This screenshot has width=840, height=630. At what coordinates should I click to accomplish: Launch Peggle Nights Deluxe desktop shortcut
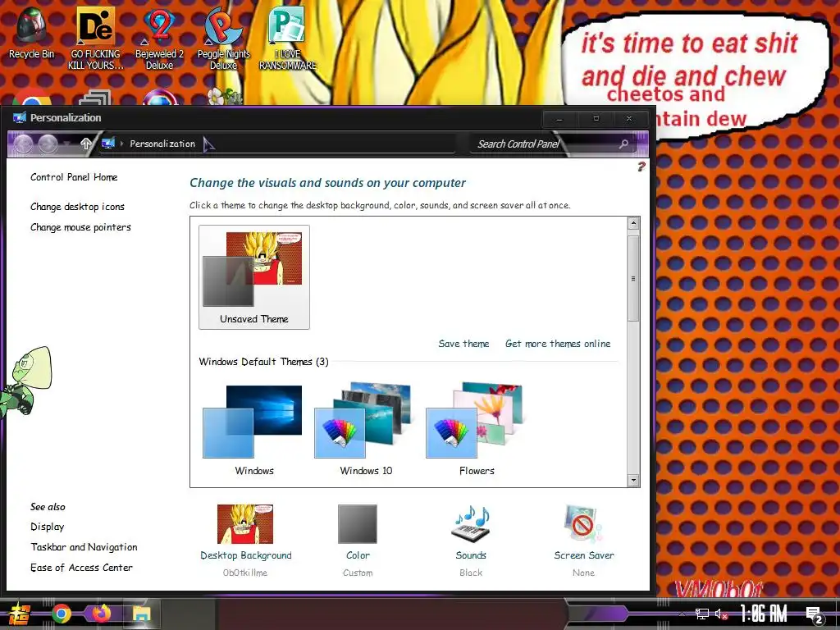pyautogui.click(x=223, y=38)
